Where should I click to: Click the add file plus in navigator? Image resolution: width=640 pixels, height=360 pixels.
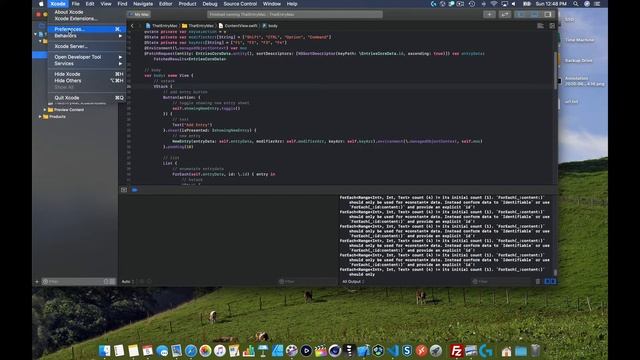37,282
